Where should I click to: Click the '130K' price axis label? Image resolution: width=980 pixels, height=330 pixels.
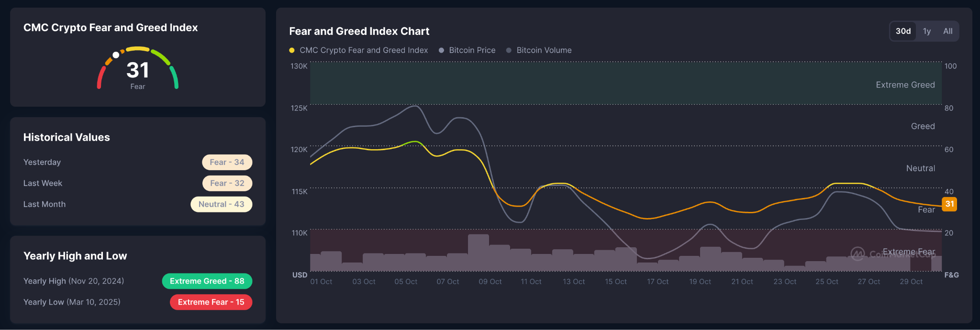tap(299, 66)
